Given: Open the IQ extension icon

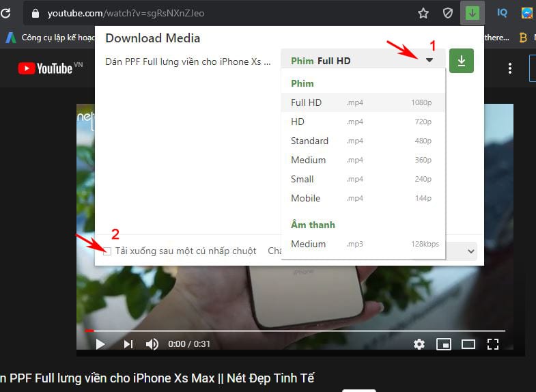Looking at the screenshot, I should tap(503, 13).
